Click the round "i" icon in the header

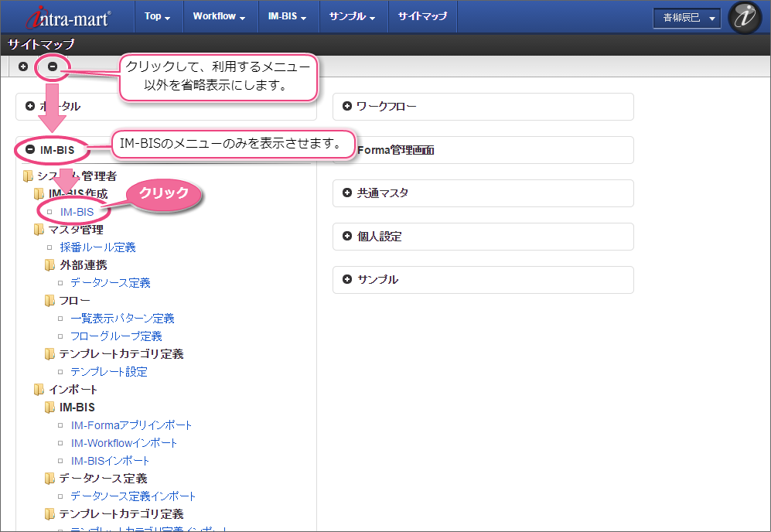(745, 17)
